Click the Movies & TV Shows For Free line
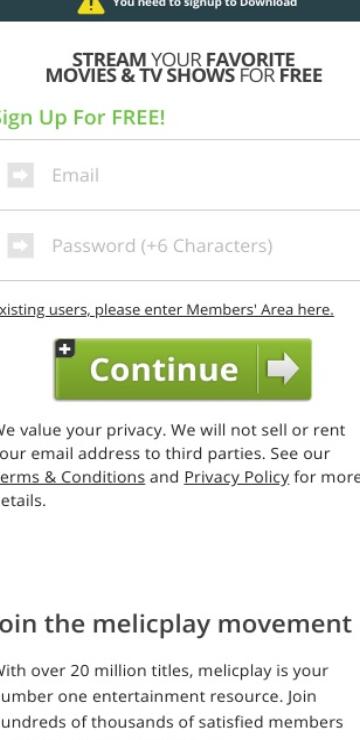 coord(184,76)
